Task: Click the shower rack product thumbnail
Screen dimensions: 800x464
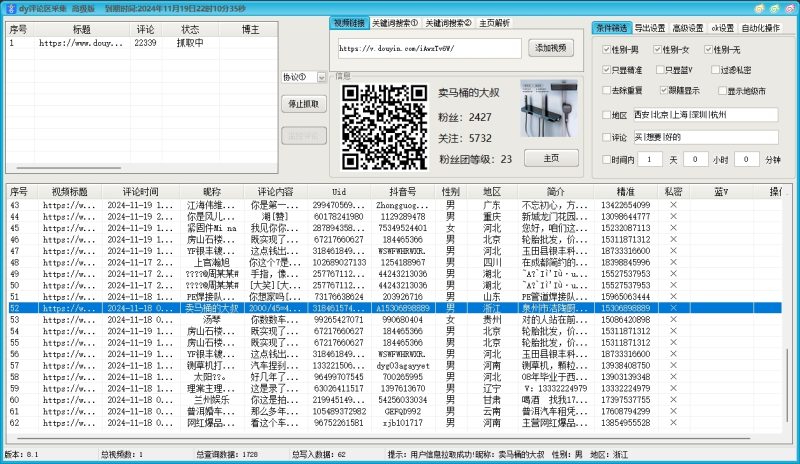Action: [x=548, y=109]
